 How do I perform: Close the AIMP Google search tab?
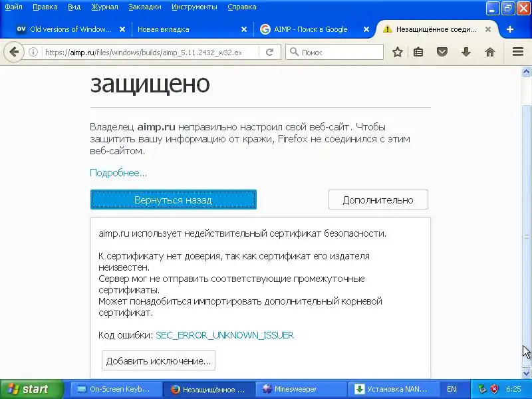[x=366, y=29]
